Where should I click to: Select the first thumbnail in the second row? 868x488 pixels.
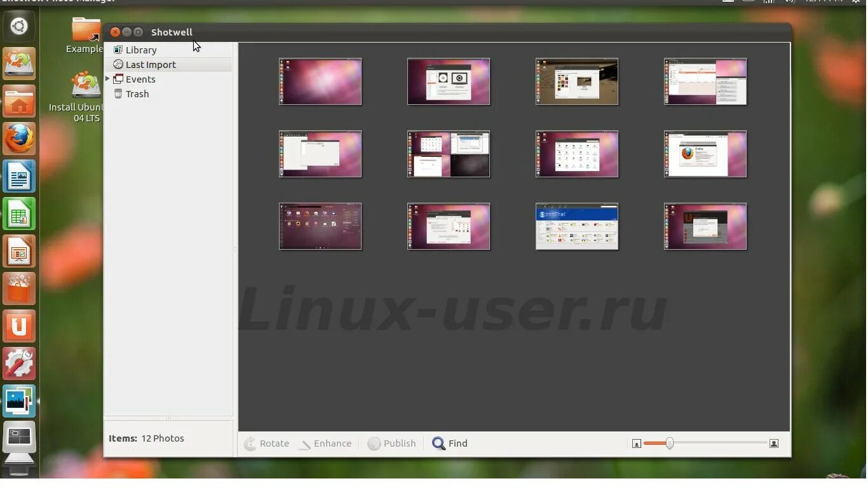[x=320, y=154]
